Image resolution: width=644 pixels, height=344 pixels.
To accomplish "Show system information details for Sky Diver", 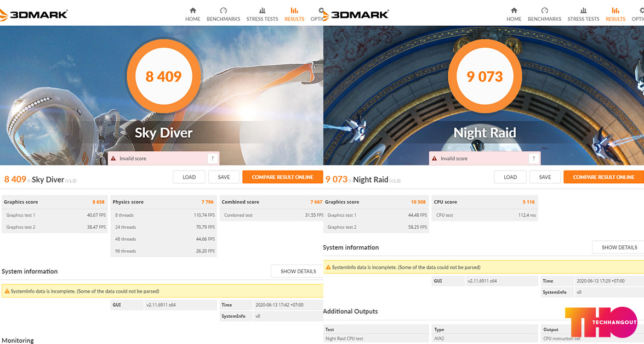I will click(298, 271).
